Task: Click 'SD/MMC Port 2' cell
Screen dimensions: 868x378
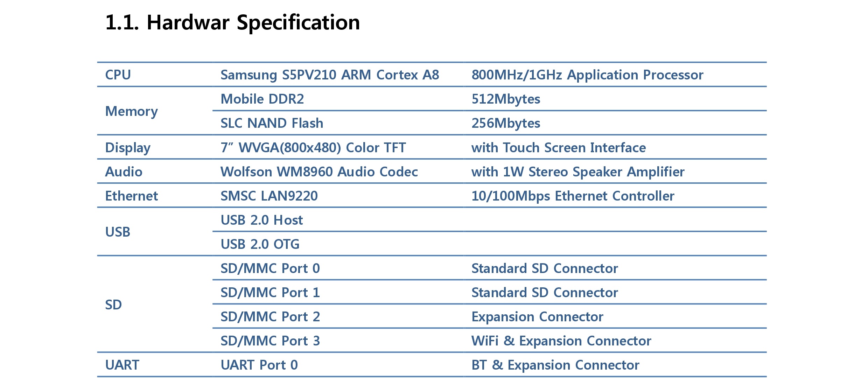Action: tap(270, 317)
